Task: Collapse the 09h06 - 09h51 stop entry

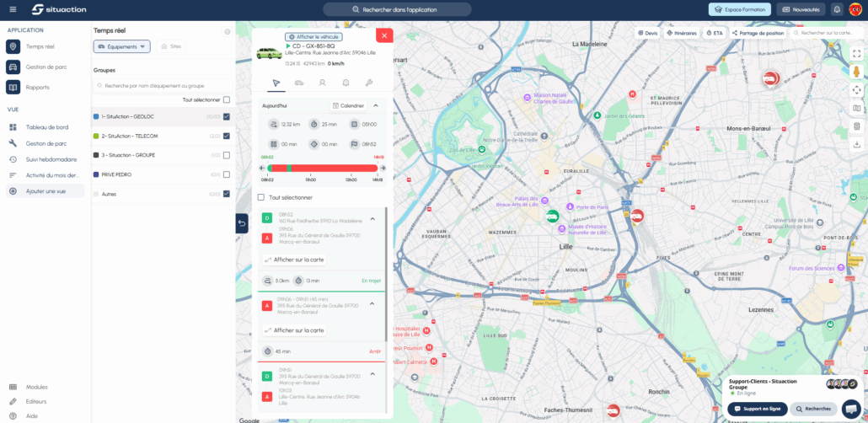Action: coord(372,303)
